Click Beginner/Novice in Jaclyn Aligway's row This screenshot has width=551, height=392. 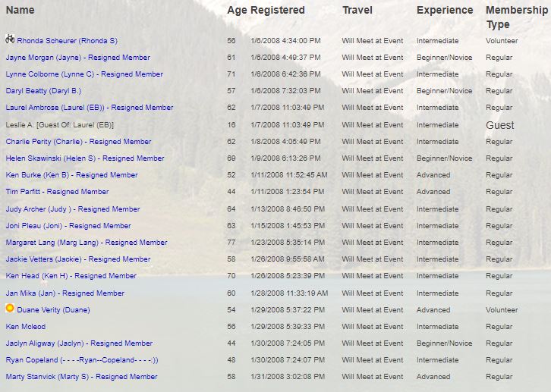445,343
